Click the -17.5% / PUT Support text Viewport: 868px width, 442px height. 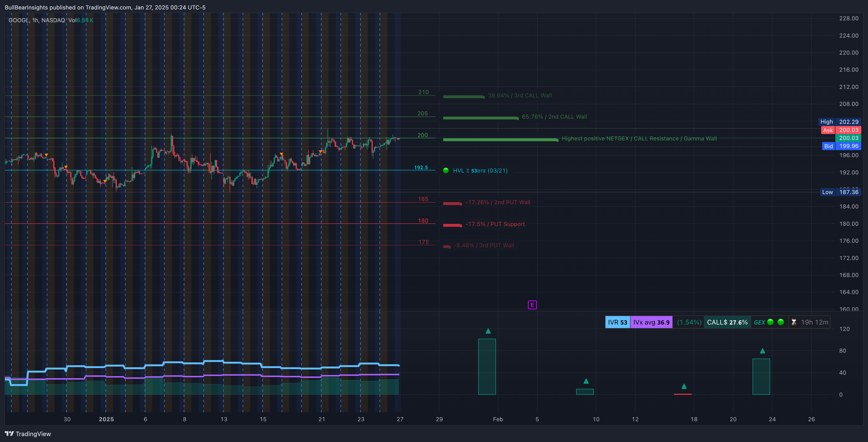(x=495, y=224)
